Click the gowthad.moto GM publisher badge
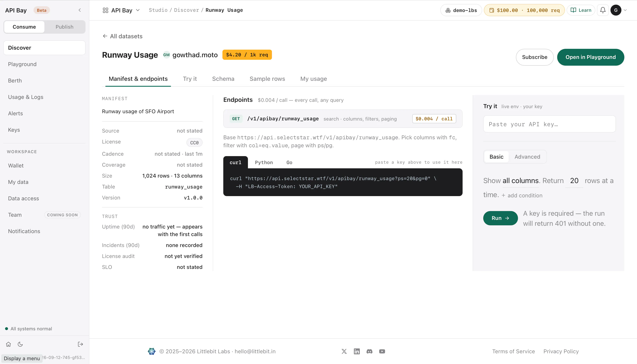The height and width of the screenshot is (364, 637). point(166,55)
